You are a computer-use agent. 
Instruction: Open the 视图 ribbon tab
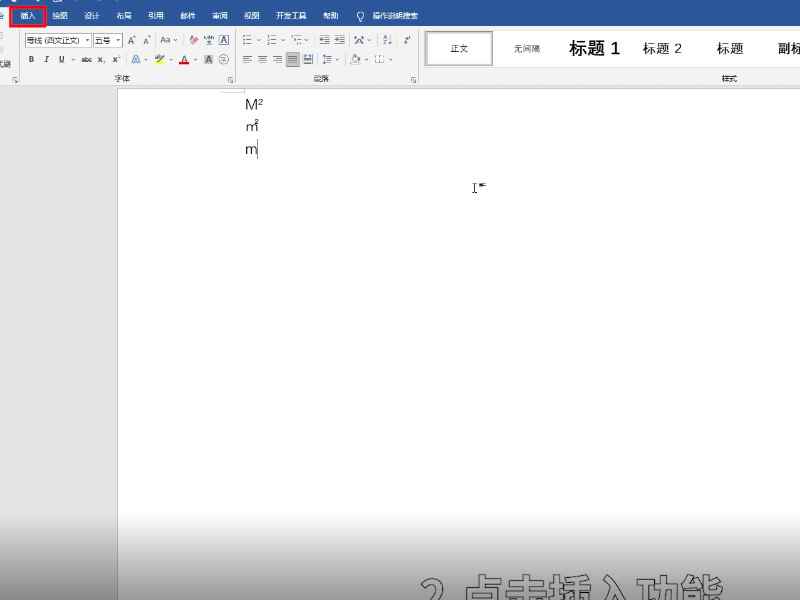(x=251, y=15)
